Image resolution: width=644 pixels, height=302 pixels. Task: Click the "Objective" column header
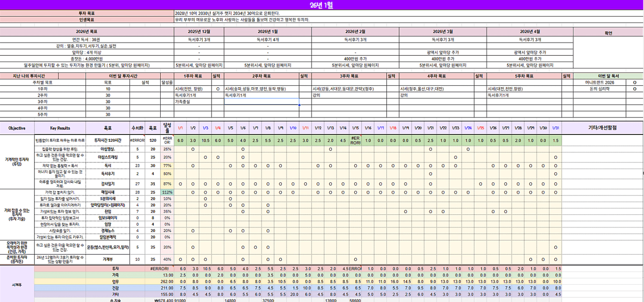17,128
